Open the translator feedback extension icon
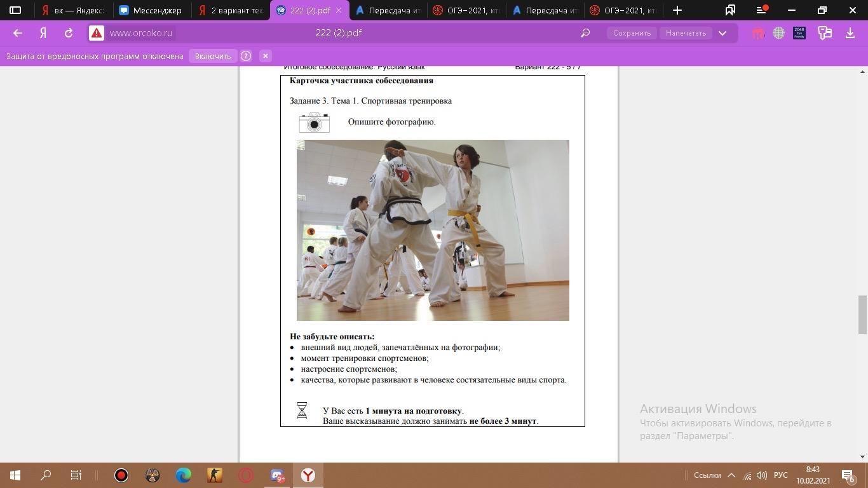868x488 pixels. coord(825,33)
